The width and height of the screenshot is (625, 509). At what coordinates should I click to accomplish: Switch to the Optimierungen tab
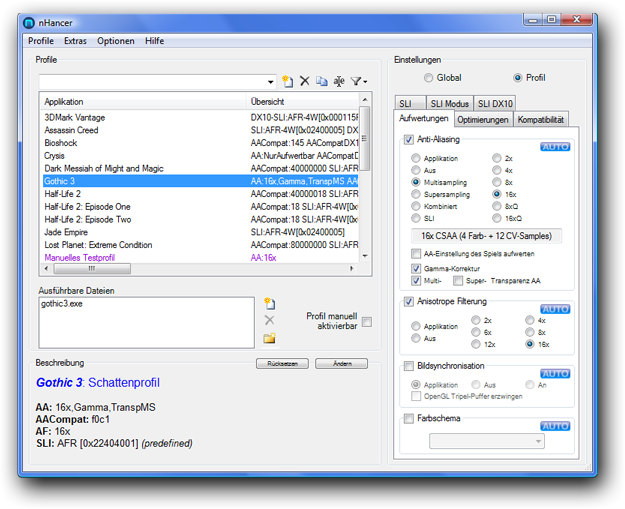point(483,120)
